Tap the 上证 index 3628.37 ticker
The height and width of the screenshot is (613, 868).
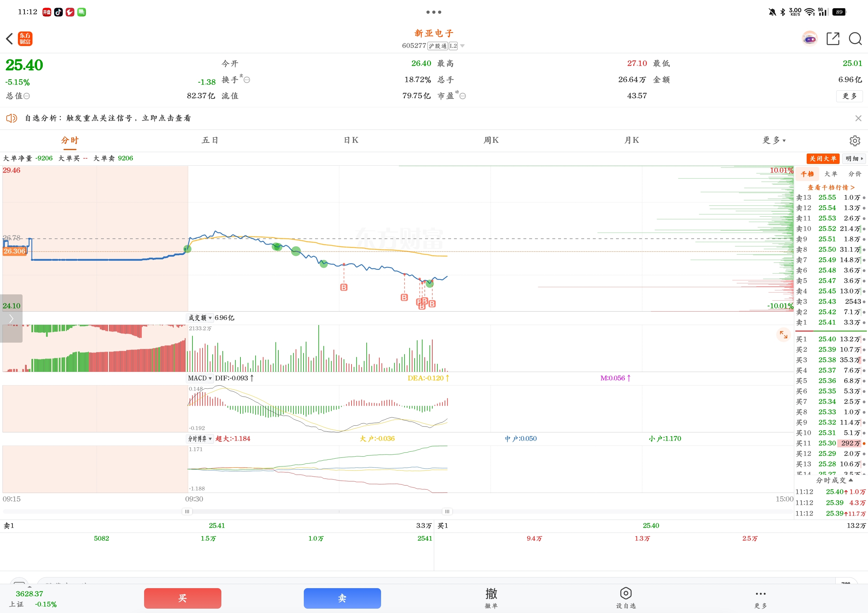(33, 599)
